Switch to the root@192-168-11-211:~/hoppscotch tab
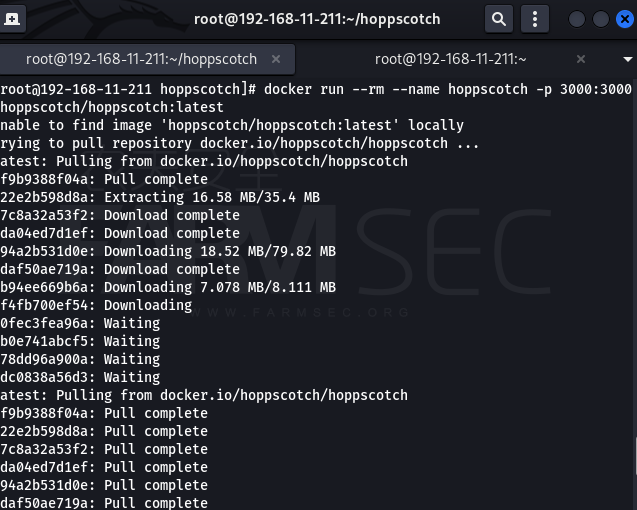 [141, 59]
